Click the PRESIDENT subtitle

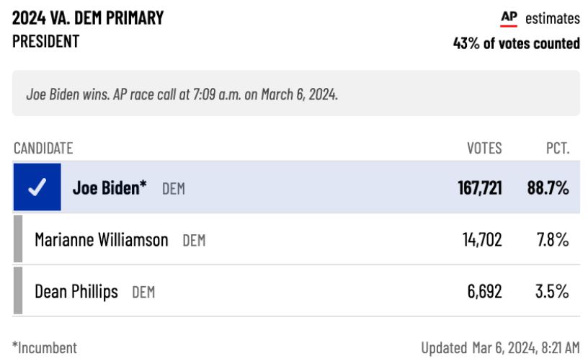45,41
